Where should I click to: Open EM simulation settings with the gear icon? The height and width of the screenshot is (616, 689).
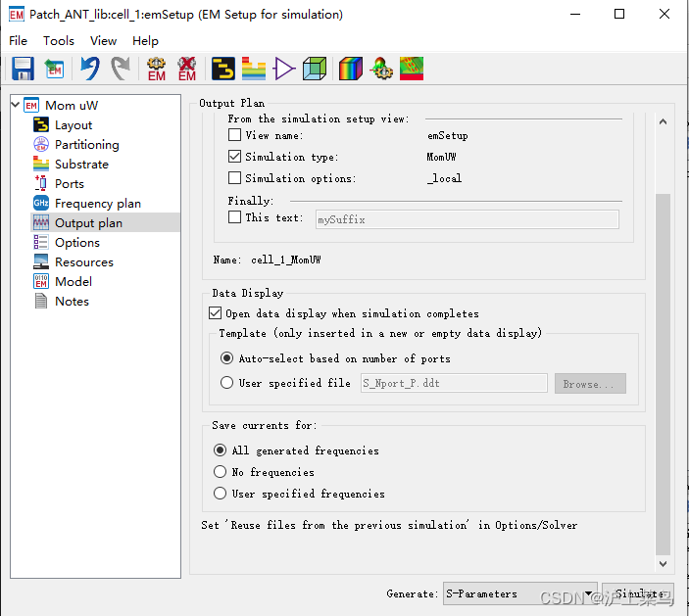[x=157, y=69]
